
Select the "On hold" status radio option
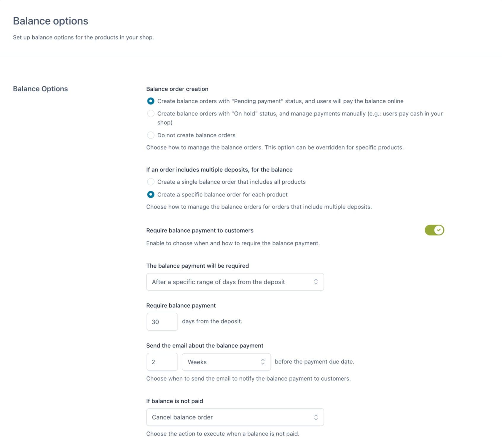click(151, 114)
